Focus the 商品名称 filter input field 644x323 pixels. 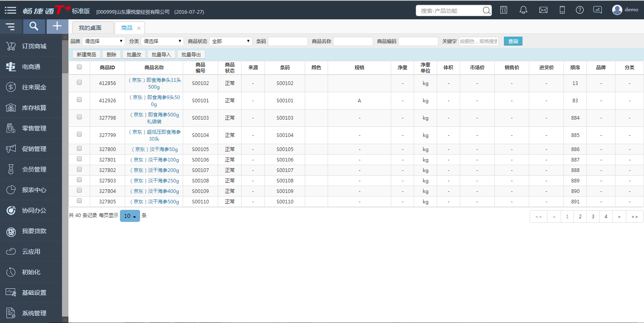(x=353, y=41)
